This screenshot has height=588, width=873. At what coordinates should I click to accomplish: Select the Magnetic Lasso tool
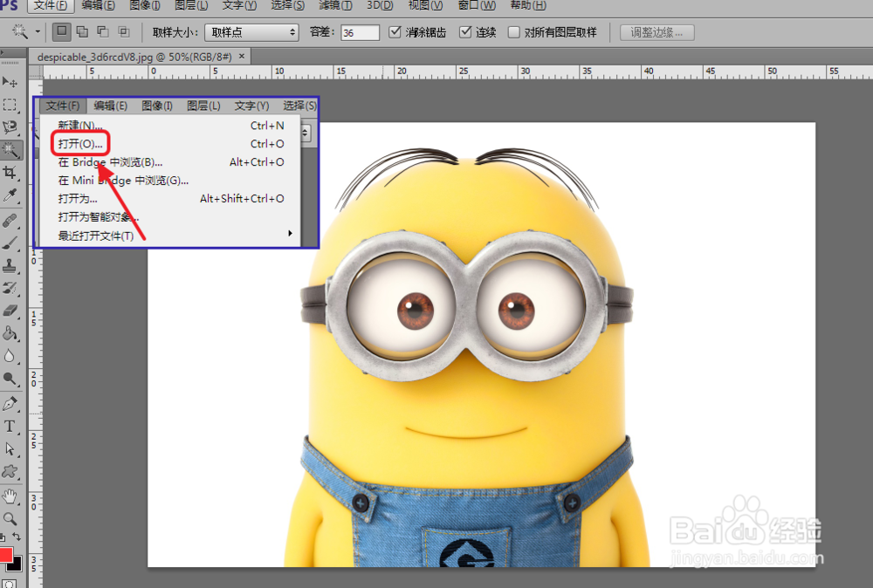(x=10, y=127)
